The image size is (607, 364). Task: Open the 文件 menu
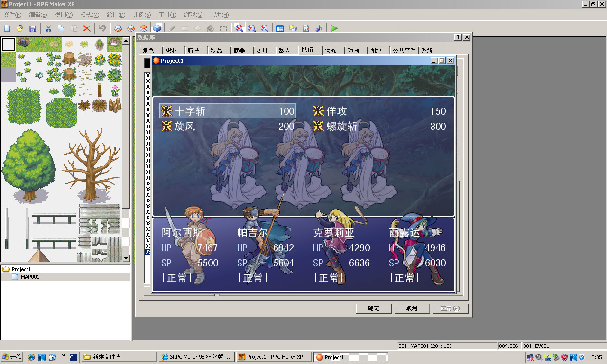tap(12, 15)
